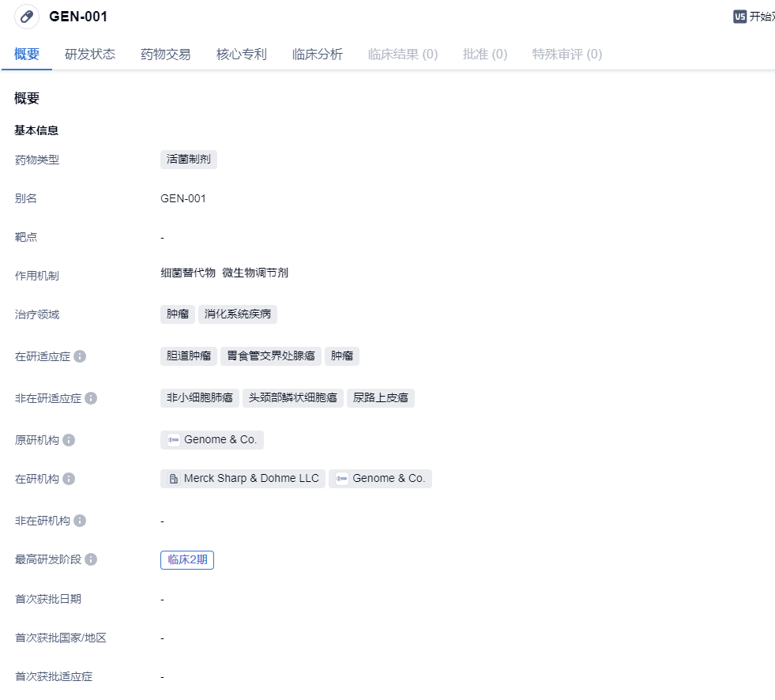Click Genome & Co. under 原研机构

click(220, 440)
